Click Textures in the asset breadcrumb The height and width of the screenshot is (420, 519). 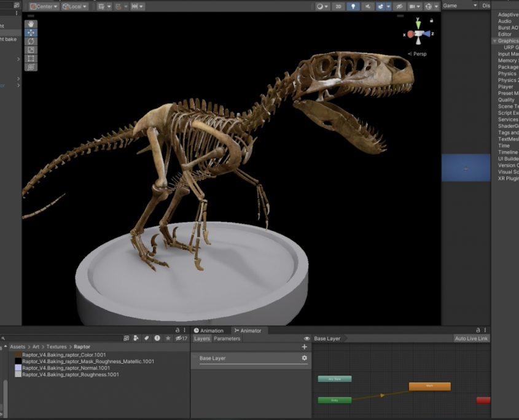[57, 347]
